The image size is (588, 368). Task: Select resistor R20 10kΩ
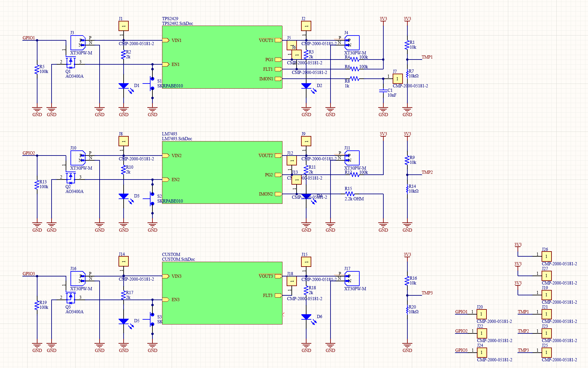tap(407, 309)
